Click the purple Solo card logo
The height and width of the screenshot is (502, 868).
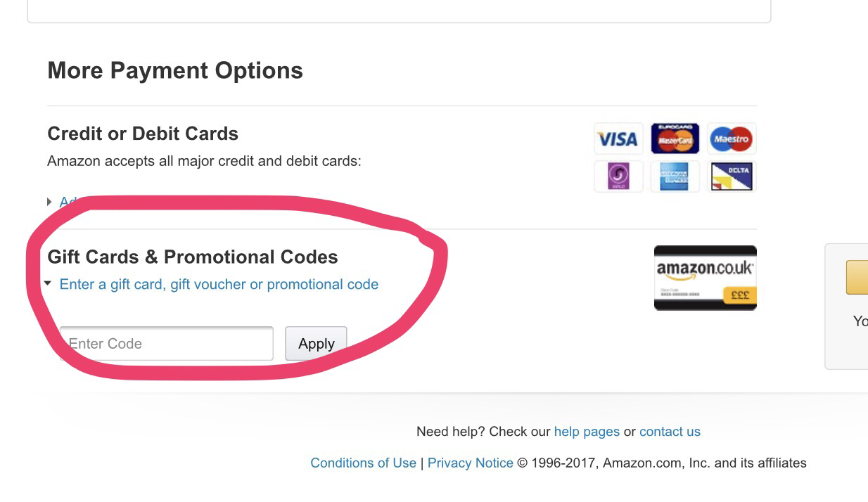coord(618,176)
